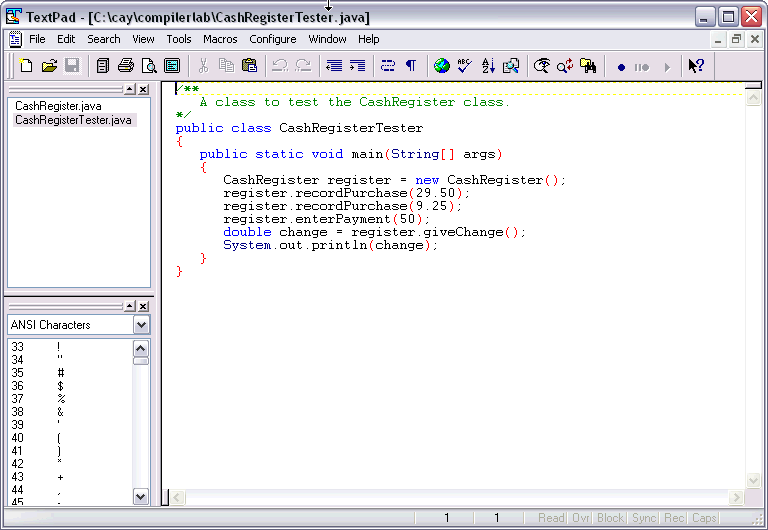Paste from clipboard using the Paste icon
Screen dimensions: 768x530
(249, 66)
